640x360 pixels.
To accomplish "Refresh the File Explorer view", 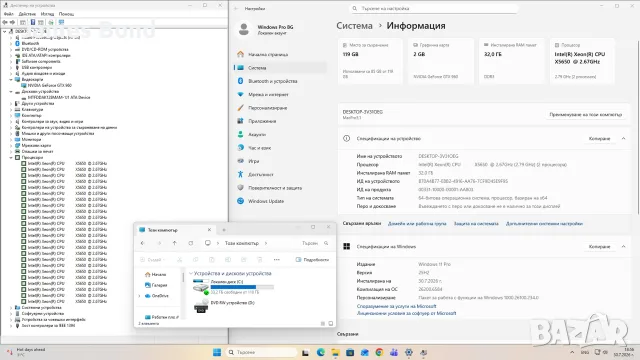I will point(191,243).
